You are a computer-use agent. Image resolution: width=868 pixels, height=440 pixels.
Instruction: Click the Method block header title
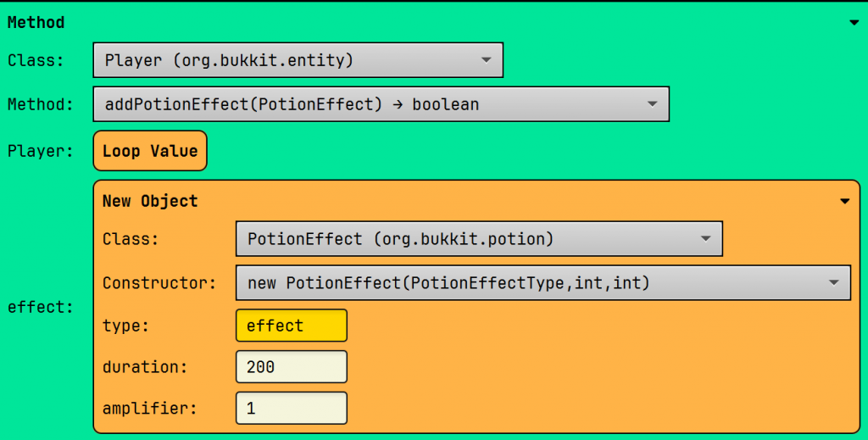36,23
